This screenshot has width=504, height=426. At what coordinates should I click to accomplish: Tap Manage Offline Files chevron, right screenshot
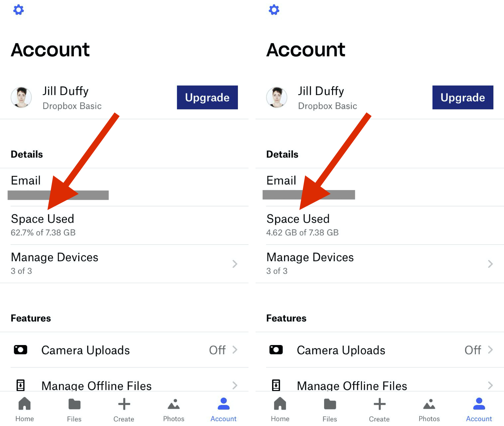pyautogui.click(x=490, y=385)
